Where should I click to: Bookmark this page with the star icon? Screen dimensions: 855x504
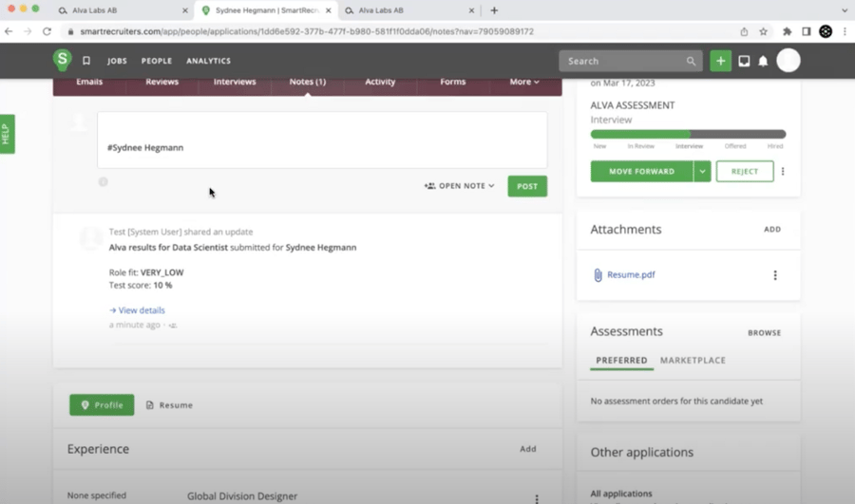pyautogui.click(x=764, y=31)
